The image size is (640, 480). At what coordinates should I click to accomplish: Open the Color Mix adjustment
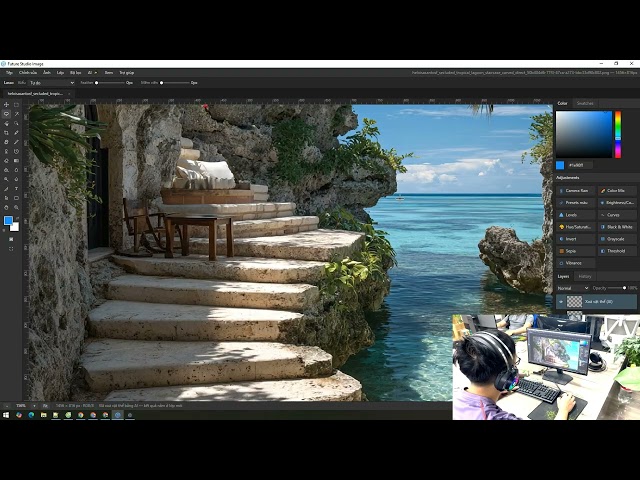click(x=617, y=191)
